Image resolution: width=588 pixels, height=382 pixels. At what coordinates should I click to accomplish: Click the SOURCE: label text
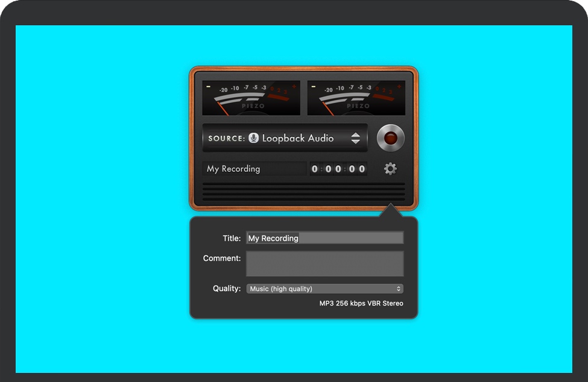pyautogui.click(x=227, y=139)
